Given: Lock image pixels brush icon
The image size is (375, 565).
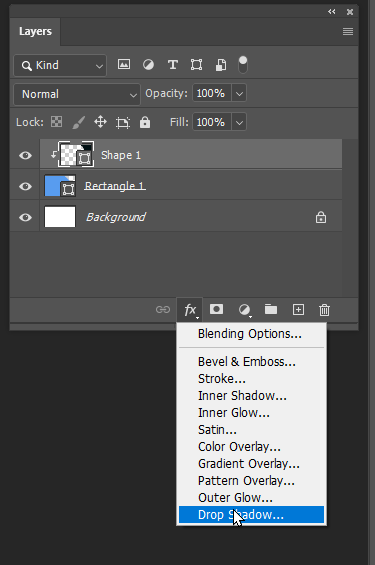Looking at the screenshot, I should (x=79, y=122).
